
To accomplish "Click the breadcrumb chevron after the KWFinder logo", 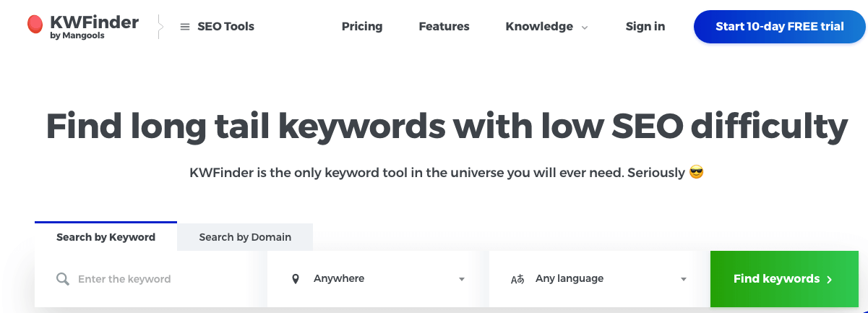I will point(160,27).
